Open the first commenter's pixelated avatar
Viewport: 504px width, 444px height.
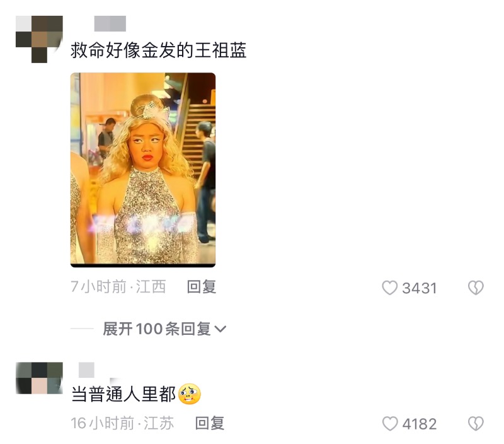(x=39, y=39)
